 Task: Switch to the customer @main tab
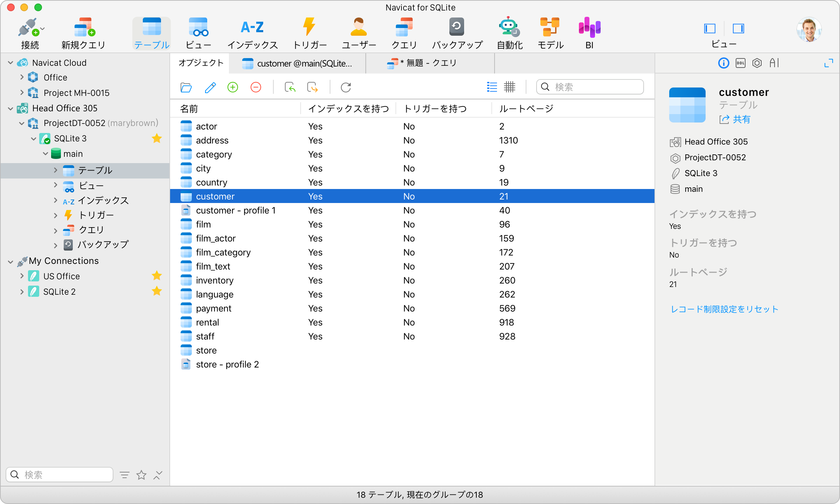point(297,63)
